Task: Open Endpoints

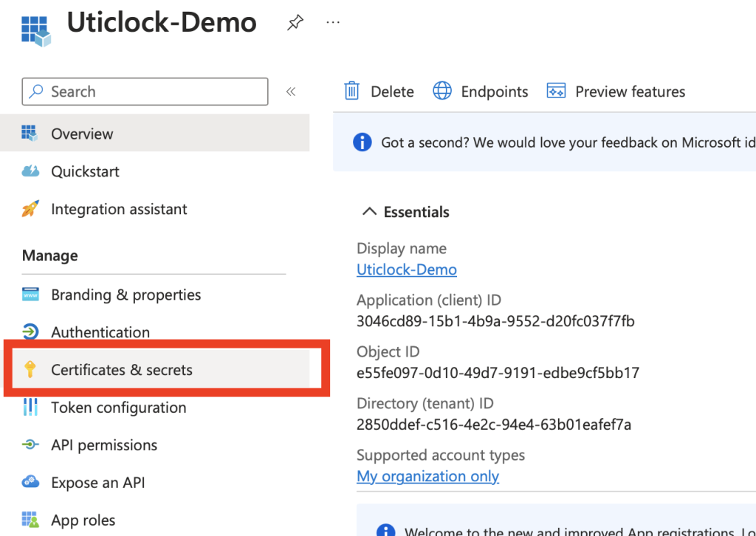Action: 494,92
